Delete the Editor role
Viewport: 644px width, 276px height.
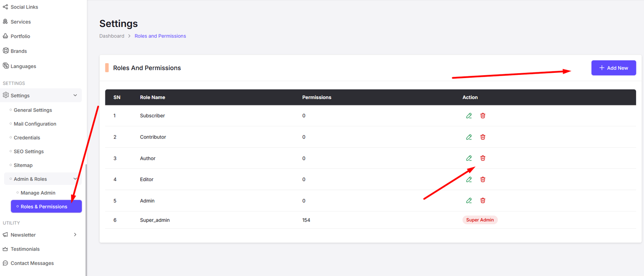[x=483, y=179]
